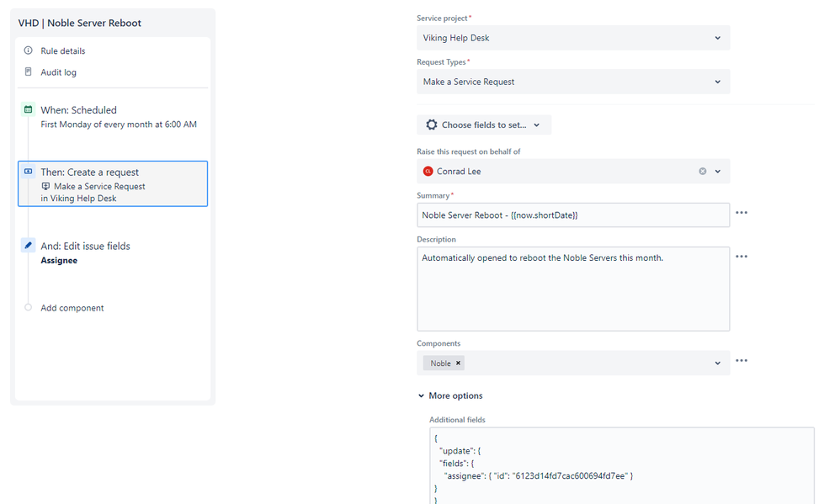Screen dimensions: 840x504
Task: Click the Create a request action icon
Action: point(28,172)
